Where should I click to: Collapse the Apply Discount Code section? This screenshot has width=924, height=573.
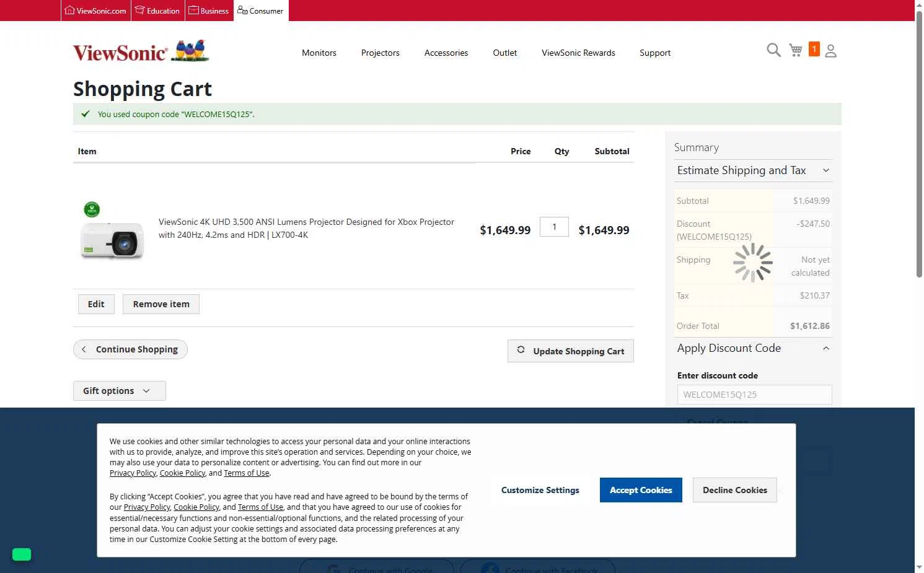click(753, 348)
